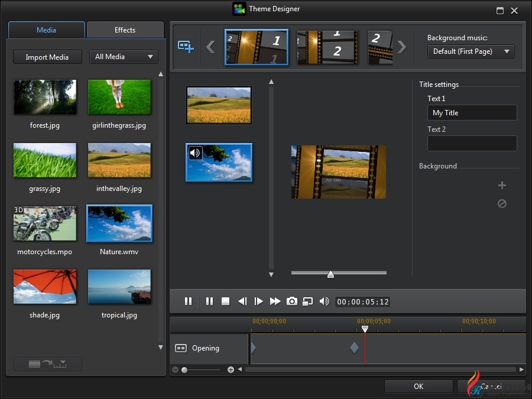Viewport: 532px width, 399px height.
Task: Toggle the playback volume speaker icon
Action: tap(324, 301)
